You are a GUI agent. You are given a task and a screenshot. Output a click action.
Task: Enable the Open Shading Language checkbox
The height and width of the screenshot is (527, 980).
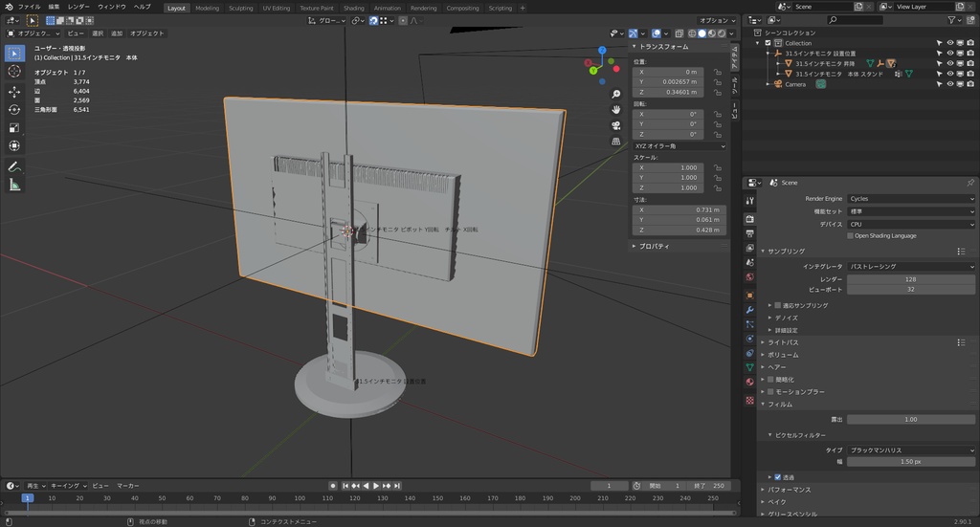850,235
